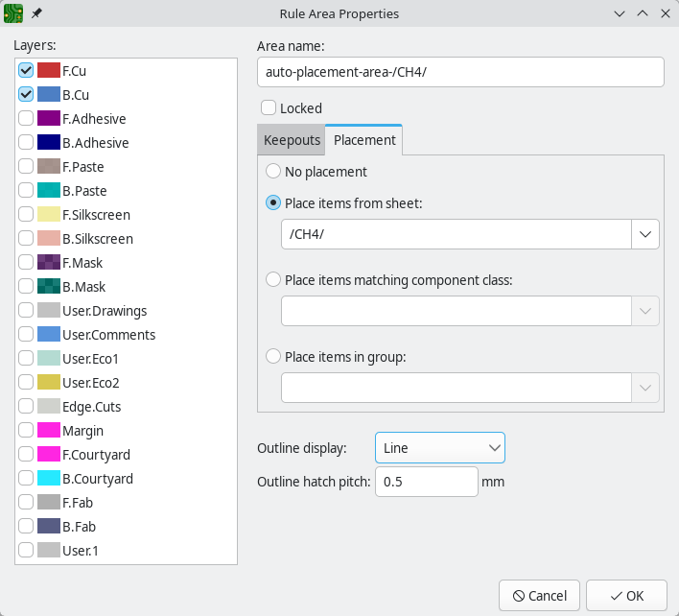Open the sheet selection dropdown showing /CH4/
679x616 pixels.
click(644, 234)
